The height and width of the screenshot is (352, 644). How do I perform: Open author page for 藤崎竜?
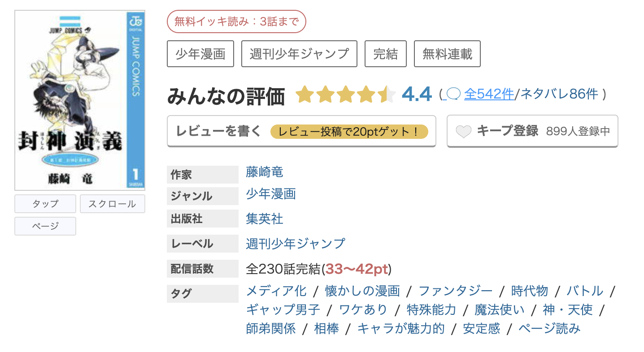(x=264, y=172)
